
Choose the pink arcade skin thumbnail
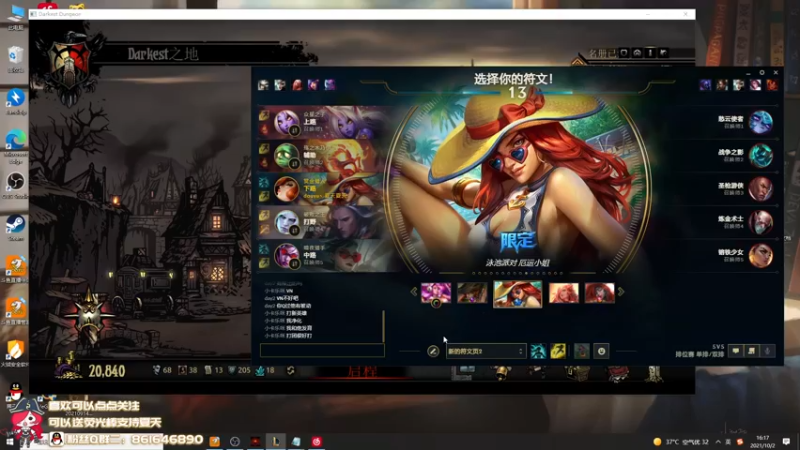coord(436,293)
